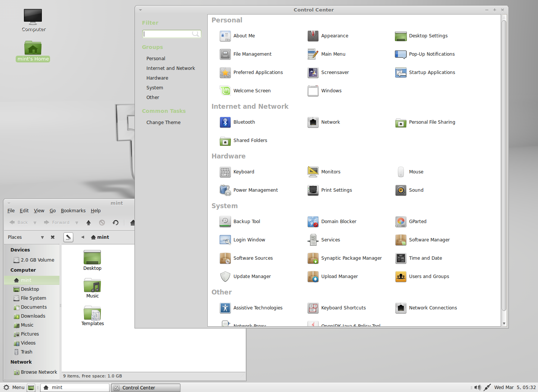Launch the Welcome Screen
The image size is (538, 392).
click(x=245, y=91)
